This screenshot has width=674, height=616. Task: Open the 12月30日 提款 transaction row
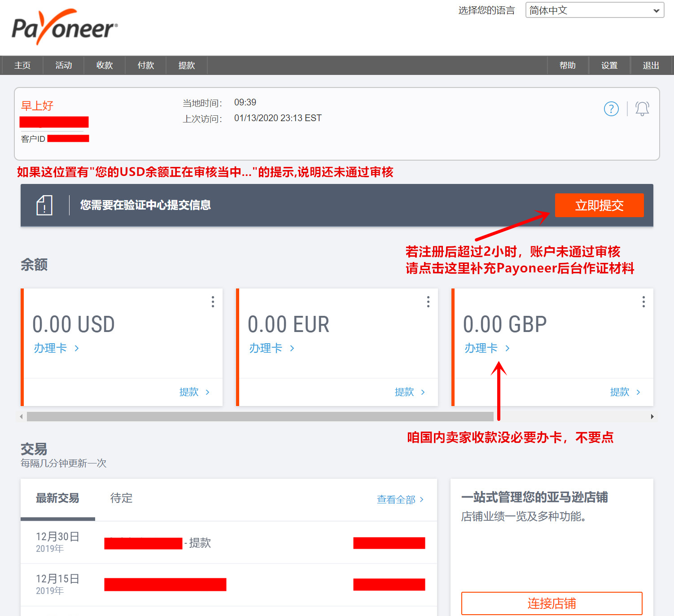point(229,542)
